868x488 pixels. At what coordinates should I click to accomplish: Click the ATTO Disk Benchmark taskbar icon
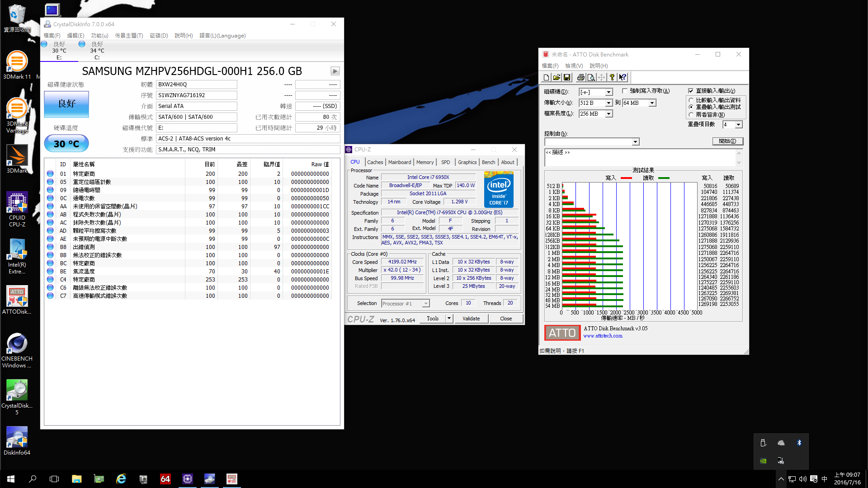232,479
